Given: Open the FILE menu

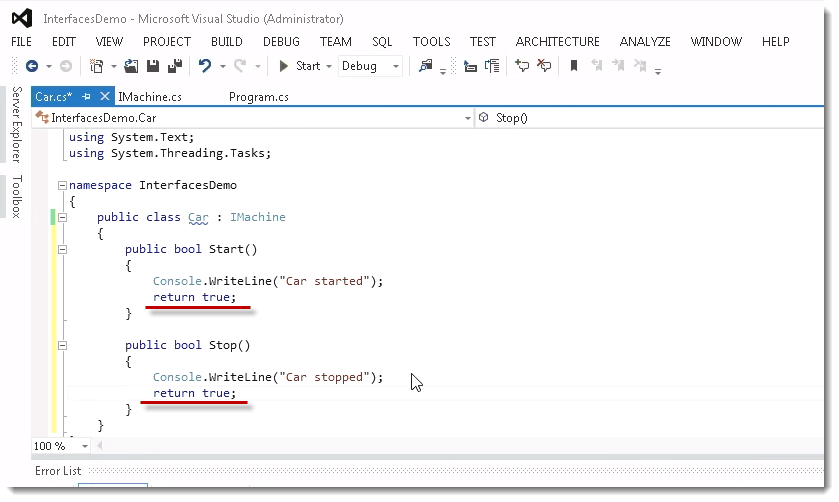Looking at the screenshot, I should coord(21,42).
